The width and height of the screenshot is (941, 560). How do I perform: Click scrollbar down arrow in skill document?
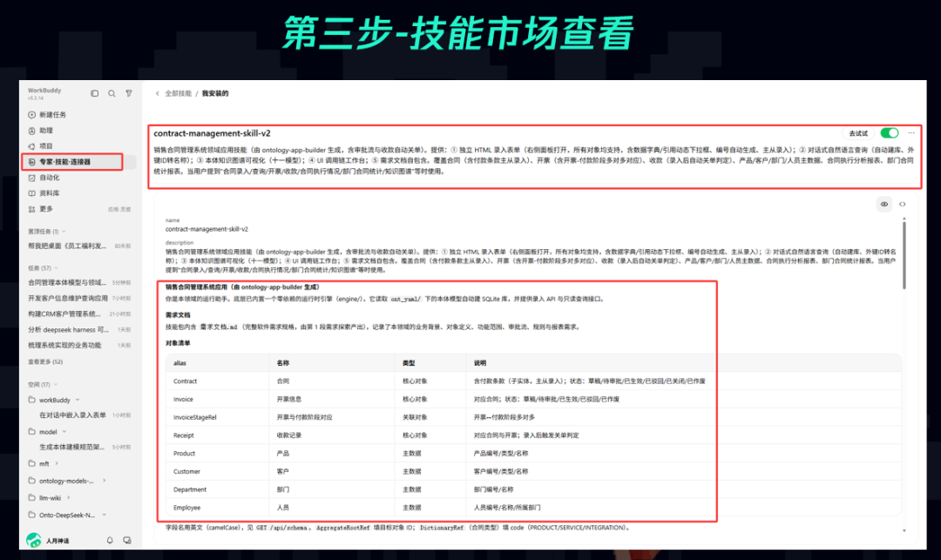click(904, 530)
